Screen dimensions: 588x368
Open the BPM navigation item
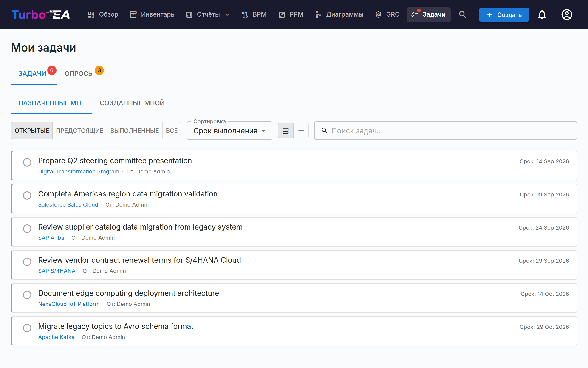(254, 14)
